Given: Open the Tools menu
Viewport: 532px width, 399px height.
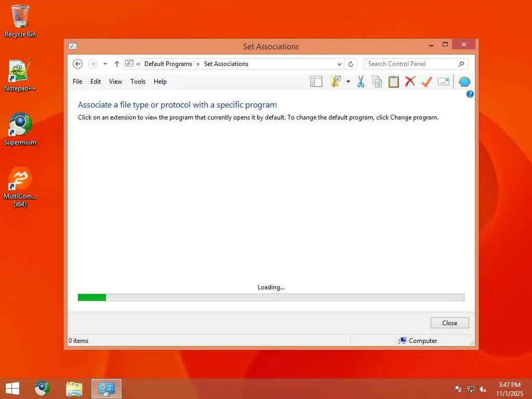Looking at the screenshot, I should pyautogui.click(x=138, y=82).
